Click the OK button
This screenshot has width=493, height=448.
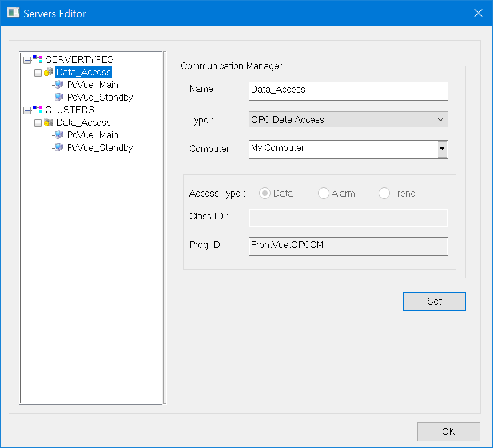448,431
